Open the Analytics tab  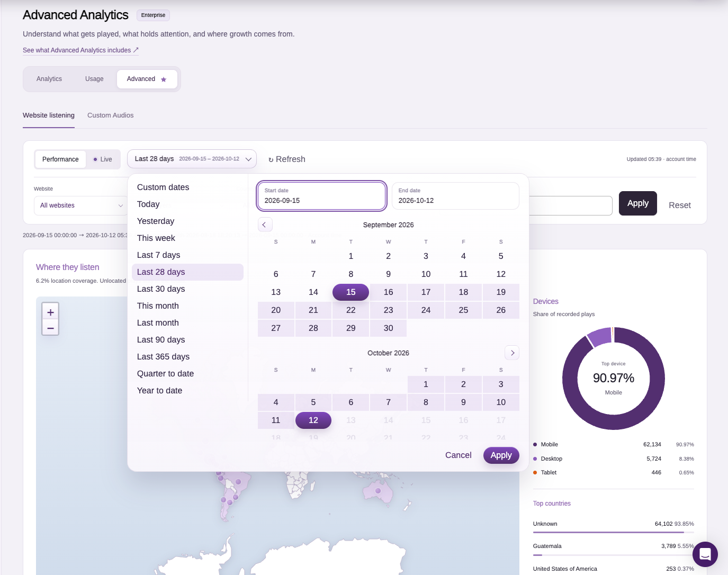[49, 79]
